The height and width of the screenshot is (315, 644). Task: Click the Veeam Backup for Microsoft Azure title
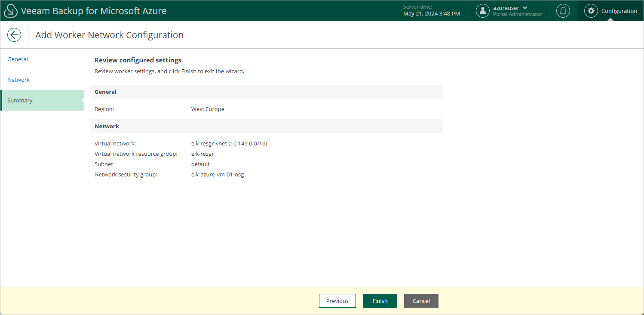pos(94,11)
